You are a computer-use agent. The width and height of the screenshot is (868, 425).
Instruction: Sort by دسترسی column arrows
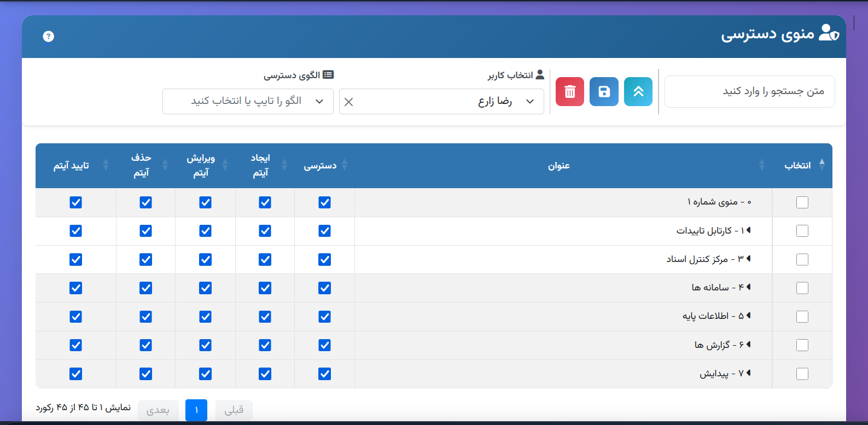[x=345, y=165]
